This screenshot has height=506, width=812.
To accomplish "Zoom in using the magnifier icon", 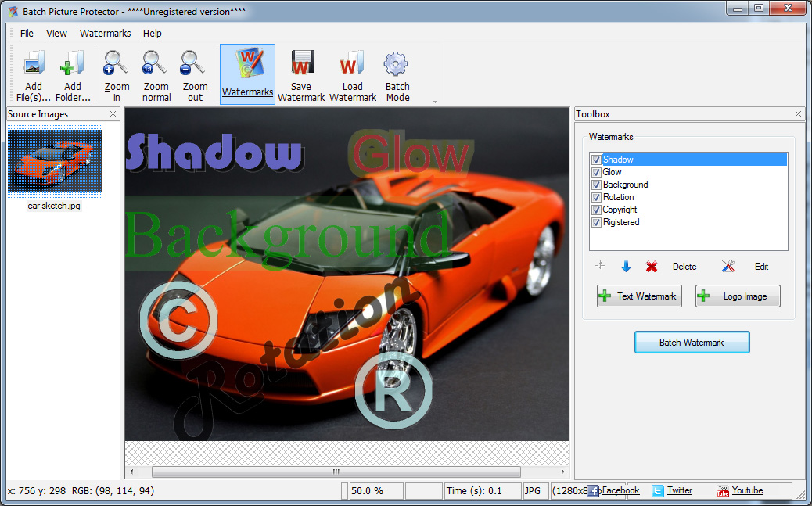I will tap(117, 64).
